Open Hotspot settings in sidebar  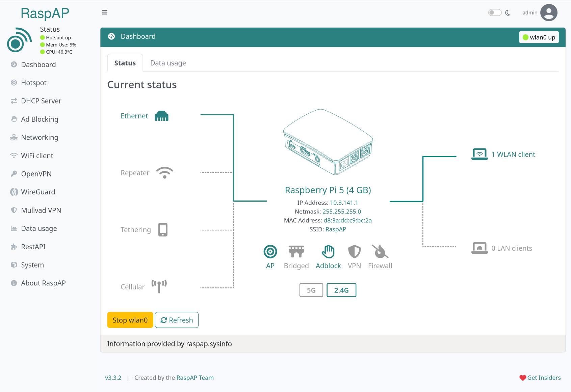(x=34, y=83)
